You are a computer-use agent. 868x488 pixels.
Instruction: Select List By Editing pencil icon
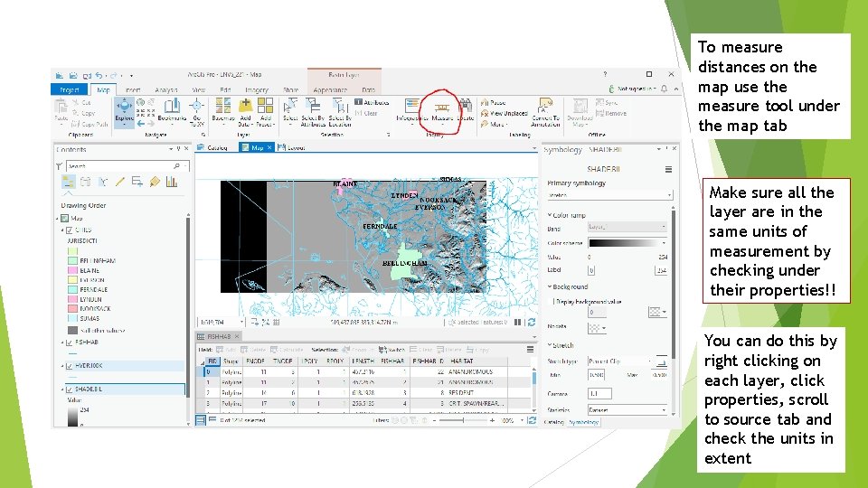point(120,182)
